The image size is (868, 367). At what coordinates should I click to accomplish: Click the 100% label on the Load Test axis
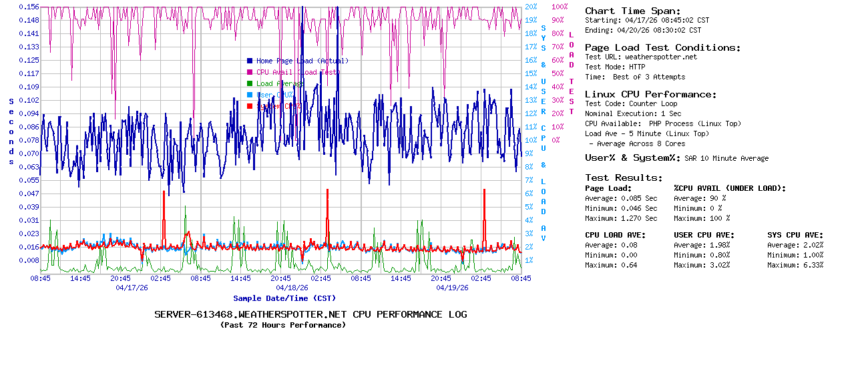[559, 7]
